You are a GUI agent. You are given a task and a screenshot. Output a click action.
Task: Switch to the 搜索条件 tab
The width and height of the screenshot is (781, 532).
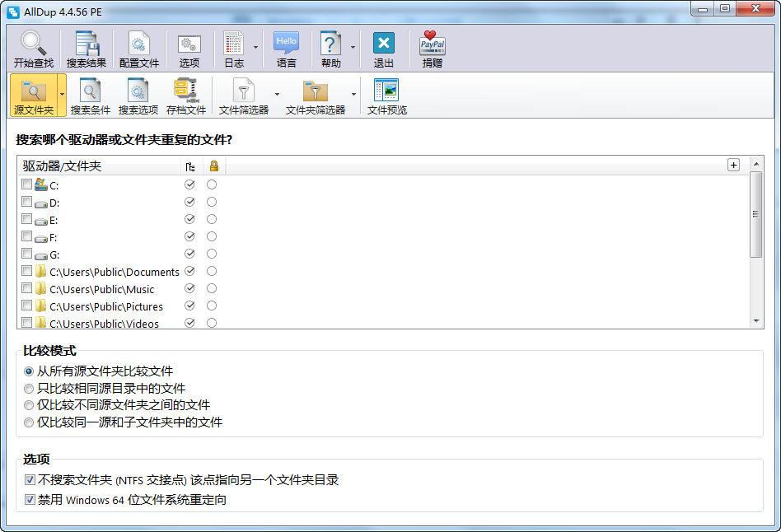[90, 96]
